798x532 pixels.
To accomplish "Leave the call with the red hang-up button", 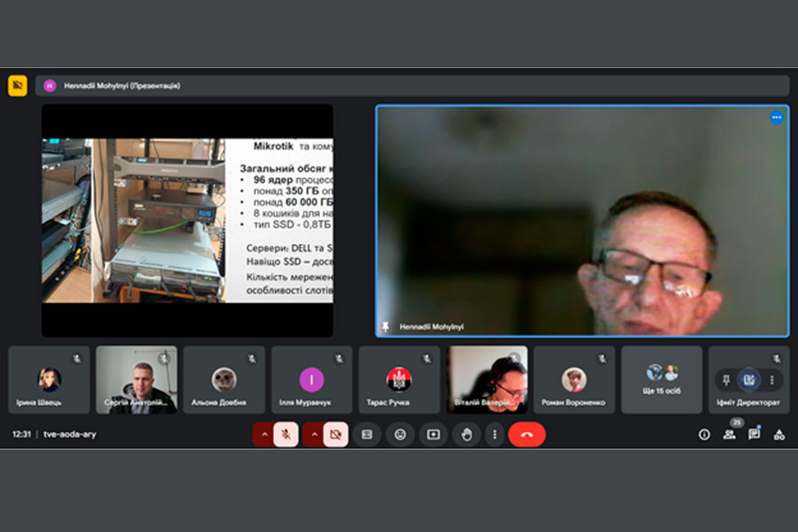I will click(527, 434).
